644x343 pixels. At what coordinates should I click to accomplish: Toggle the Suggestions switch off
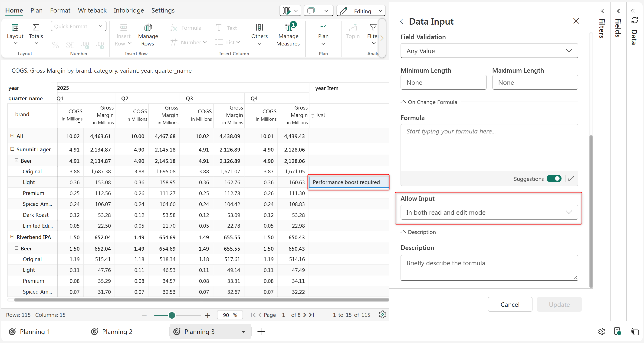(554, 179)
